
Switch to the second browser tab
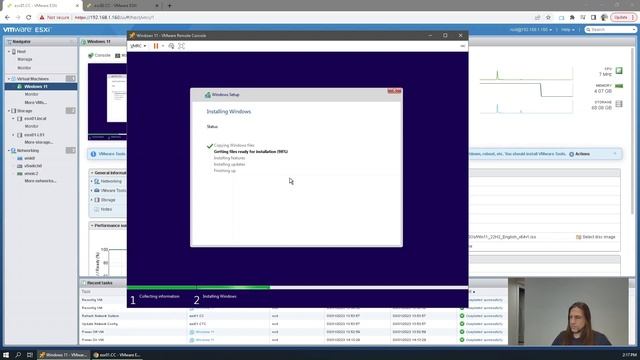[x=122, y=6]
